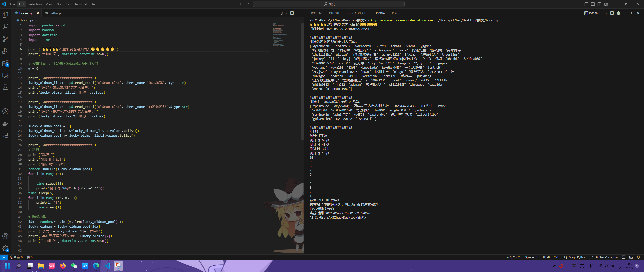Click Ln 6, Col 28 to go to line
The image size is (644, 272).
pos(513,257)
